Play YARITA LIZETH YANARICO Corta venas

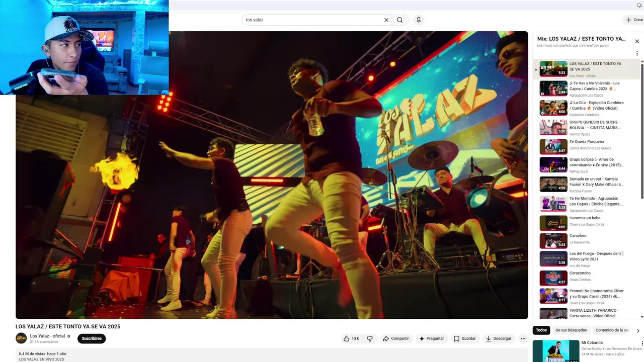[587, 313]
